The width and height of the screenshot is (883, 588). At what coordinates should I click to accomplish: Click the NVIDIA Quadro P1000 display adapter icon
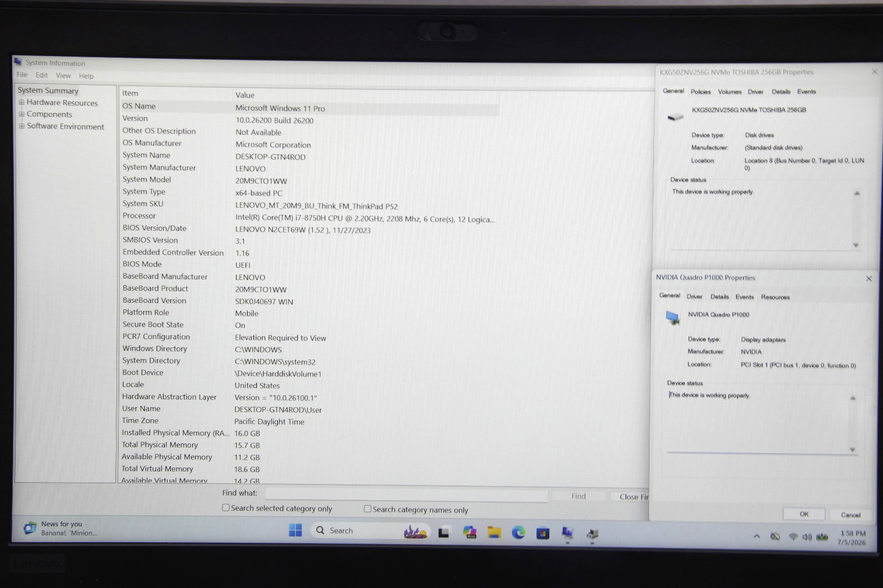coord(672,317)
